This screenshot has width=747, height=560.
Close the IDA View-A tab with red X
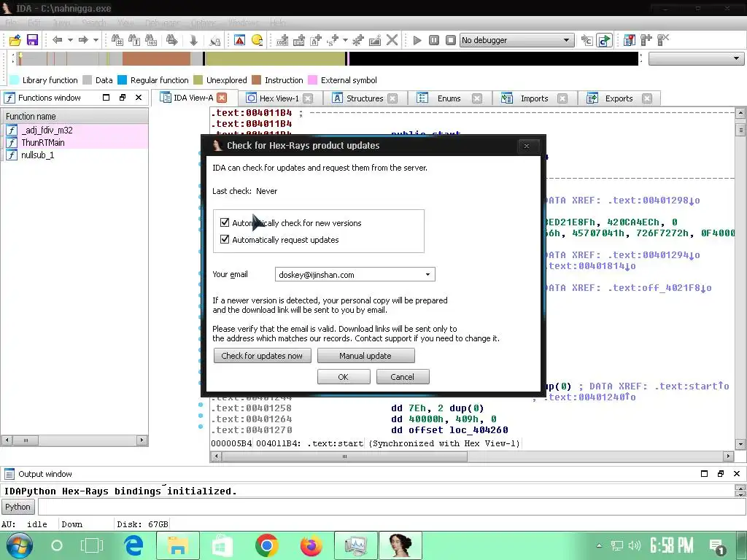222,98
